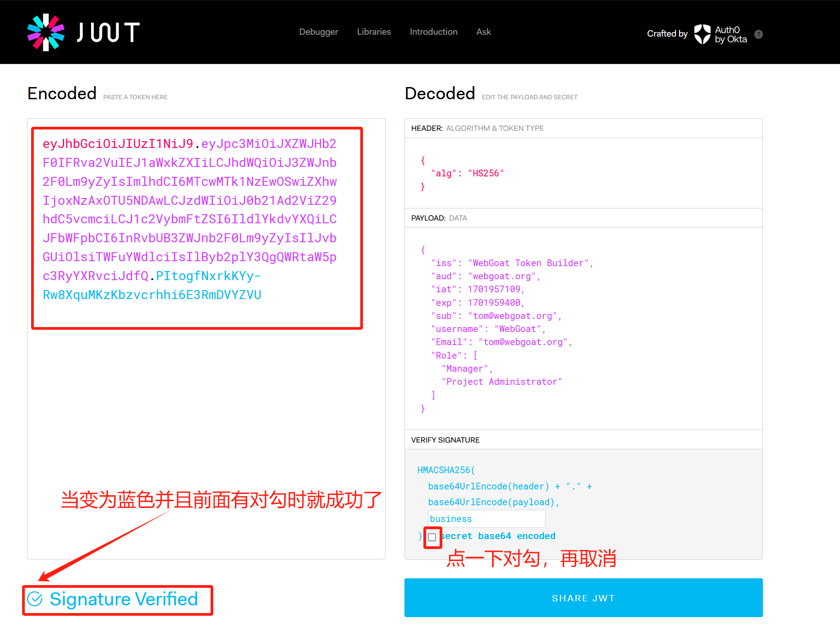Open the Libraries nav item

pyautogui.click(x=374, y=32)
